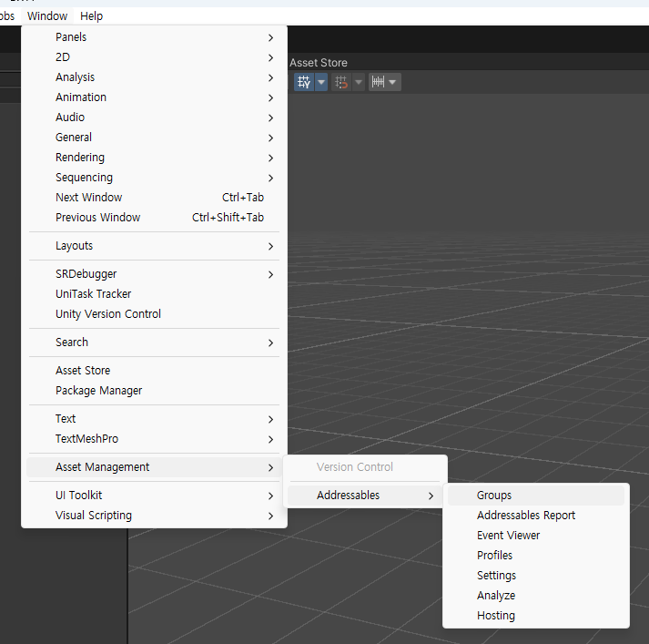Open the Help menu

point(91,16)
